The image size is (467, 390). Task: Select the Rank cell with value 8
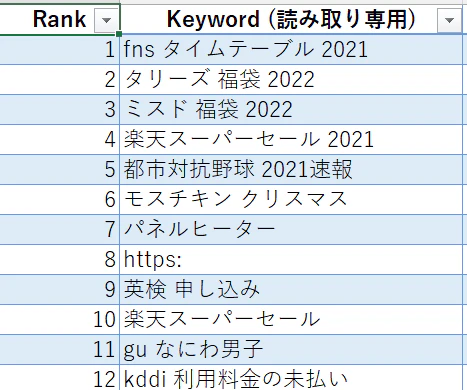[x=59, y=259]
